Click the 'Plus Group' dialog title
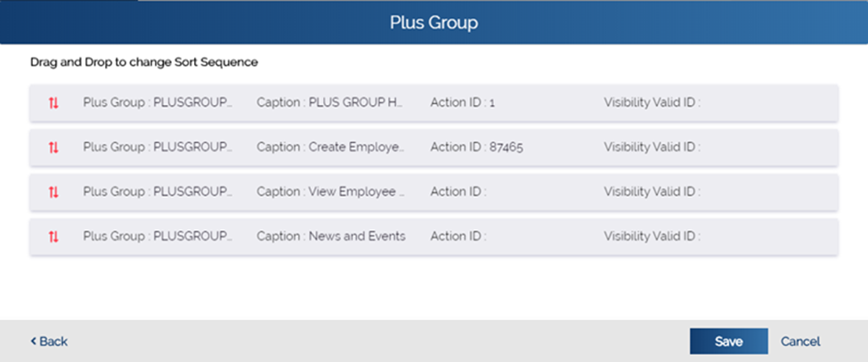The width and height of the screenshot is (868, 362). pos(434,22)
